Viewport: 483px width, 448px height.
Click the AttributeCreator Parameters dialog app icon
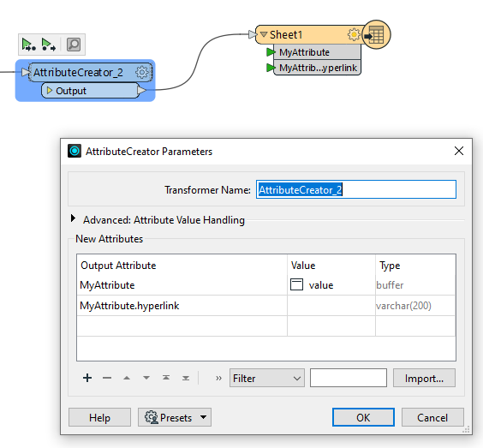tap(75, 151)
